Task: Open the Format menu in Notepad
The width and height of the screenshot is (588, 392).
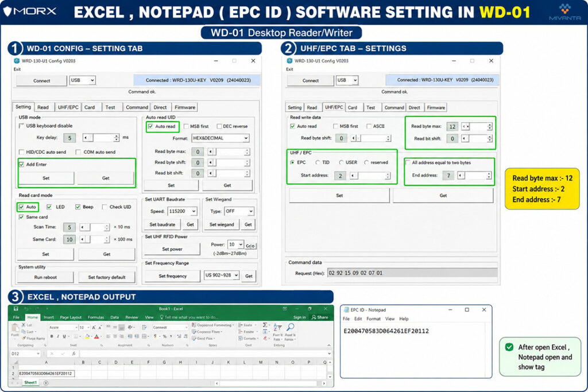Action: 373,319
